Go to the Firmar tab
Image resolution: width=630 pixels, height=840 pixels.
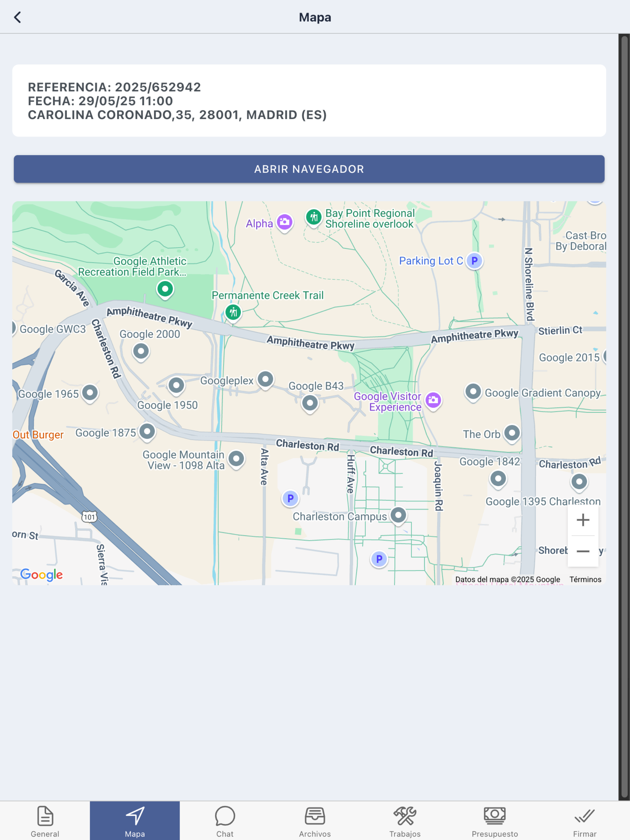tap(585, 821)
